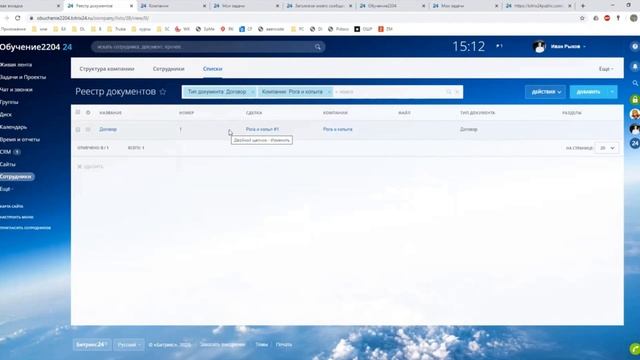The width and height of the screenshot is (640, 360).
Task: Click Карта сайта link in sidebar
Action: (11, 206)
